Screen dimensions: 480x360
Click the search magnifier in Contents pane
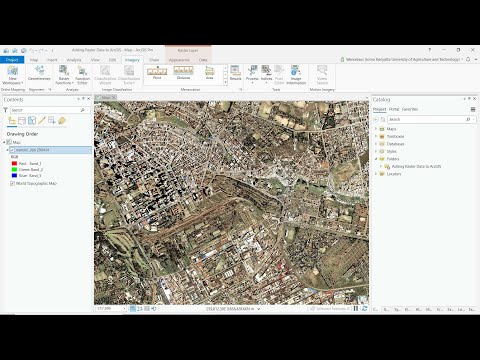(x=82, y=110)
